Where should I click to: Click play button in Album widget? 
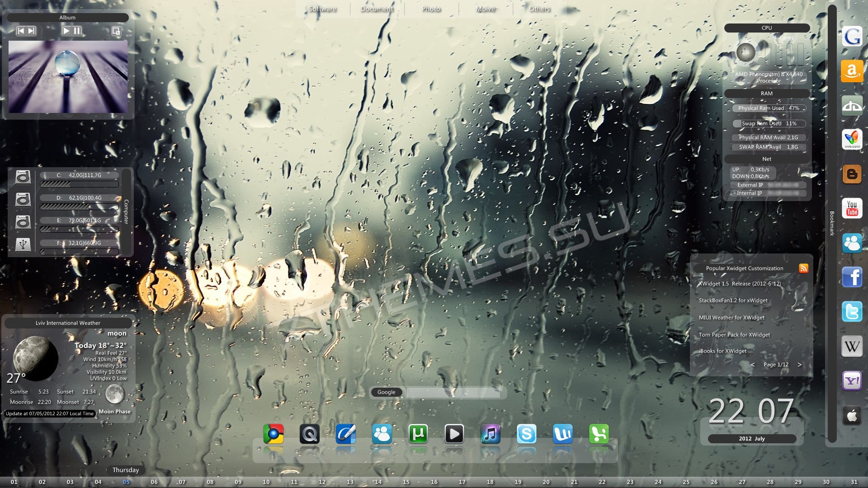tap(65, 31)
